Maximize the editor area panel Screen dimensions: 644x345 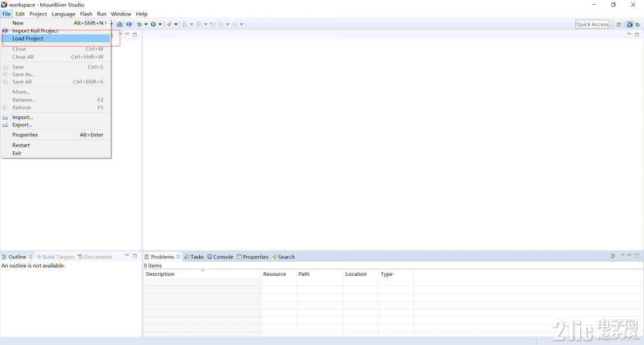pyautogui.click(x=637, y=35)
